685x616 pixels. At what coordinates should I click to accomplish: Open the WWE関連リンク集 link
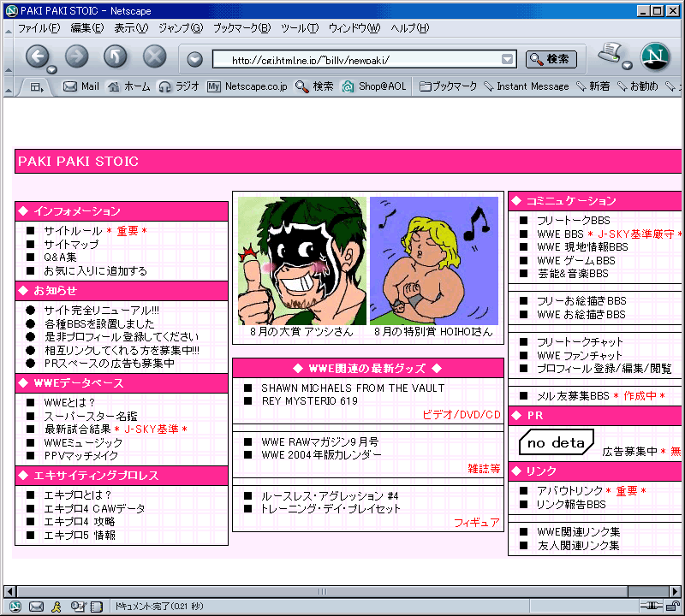pyautogui.click(x=579, y=532)
